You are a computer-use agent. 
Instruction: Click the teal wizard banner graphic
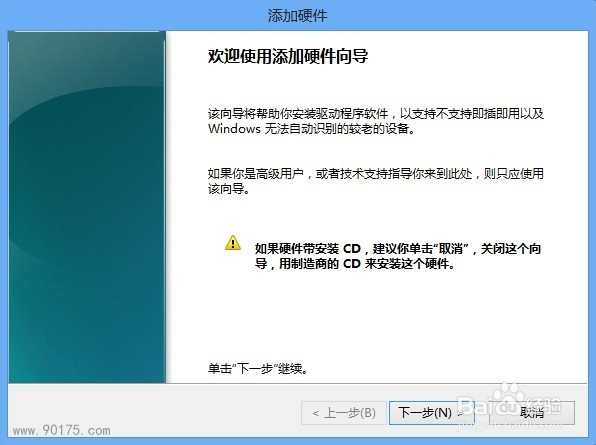point(87,207)
